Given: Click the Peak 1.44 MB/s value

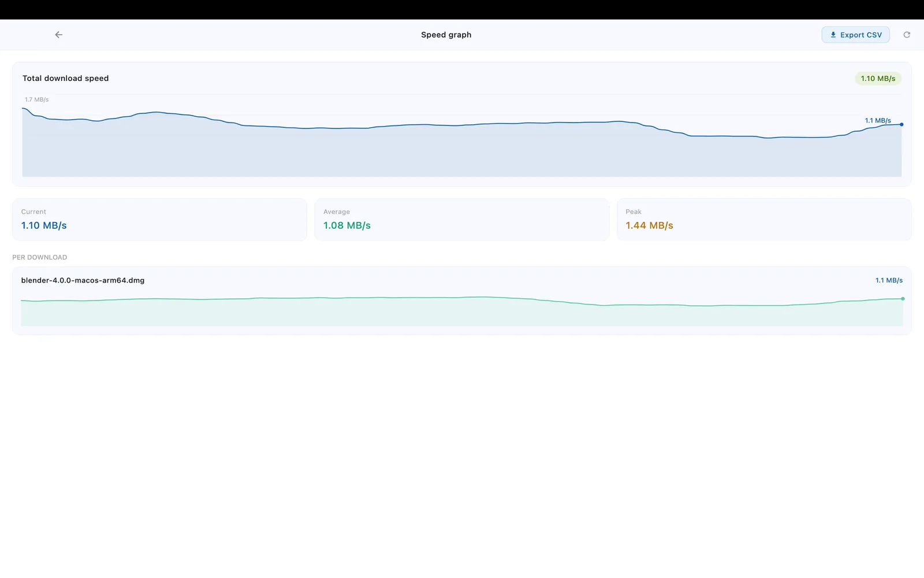Looking at the screenshot, I should [x=649, y=225].
